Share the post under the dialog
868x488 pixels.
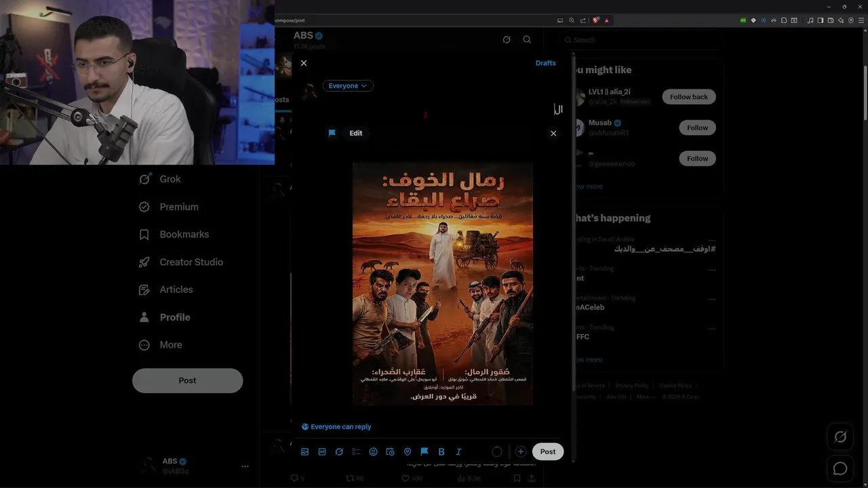point(532,479)
